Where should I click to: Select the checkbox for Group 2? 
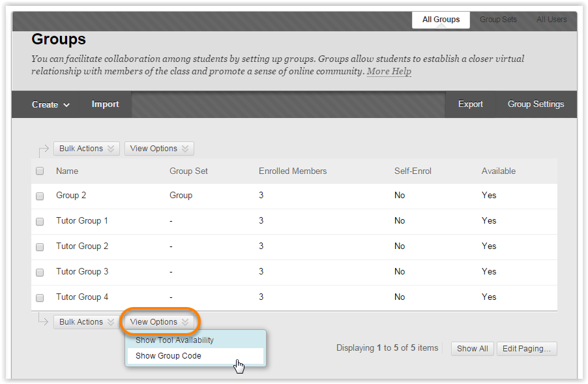point(40,196)
